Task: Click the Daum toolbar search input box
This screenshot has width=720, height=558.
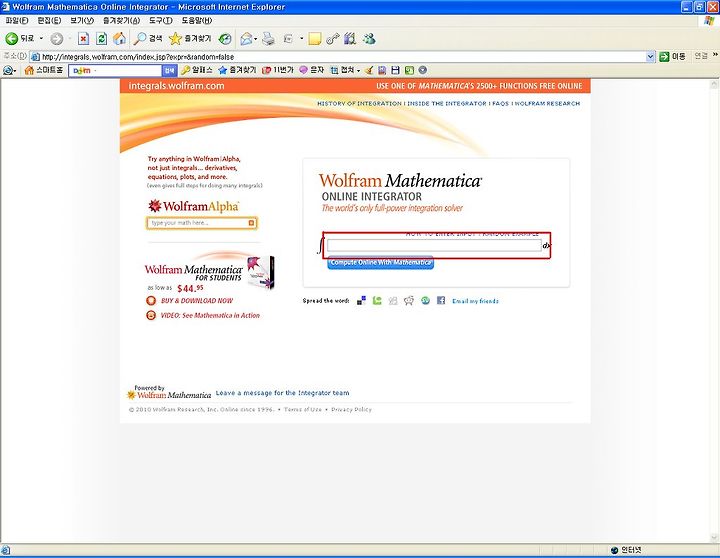Action: (x=116, y=70)
